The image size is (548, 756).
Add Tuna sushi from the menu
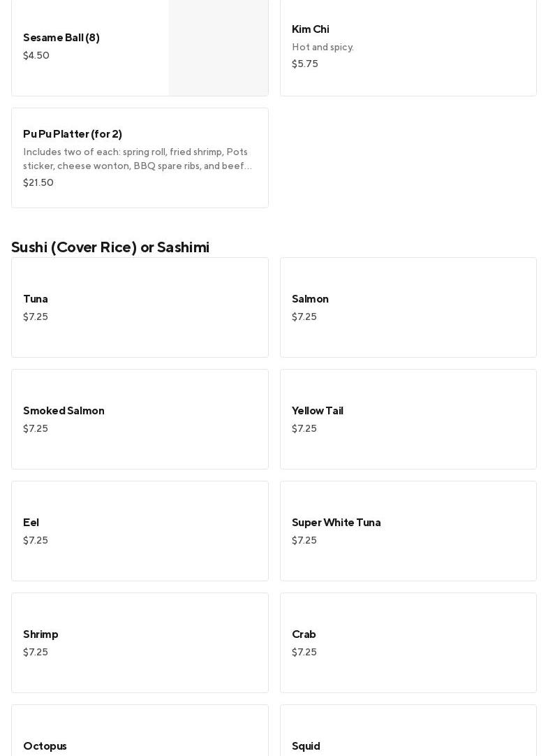point(140,307)
